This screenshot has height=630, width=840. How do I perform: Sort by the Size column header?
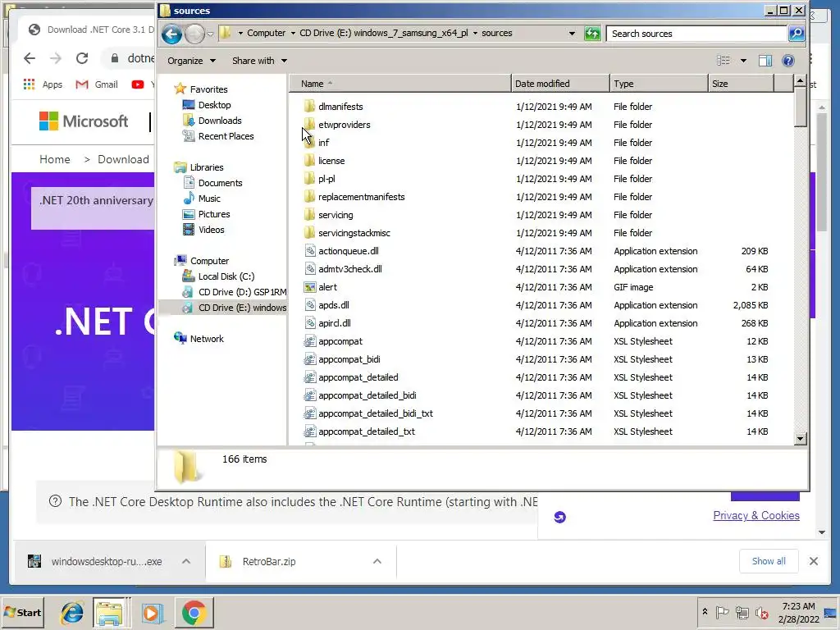click(741, 84)
